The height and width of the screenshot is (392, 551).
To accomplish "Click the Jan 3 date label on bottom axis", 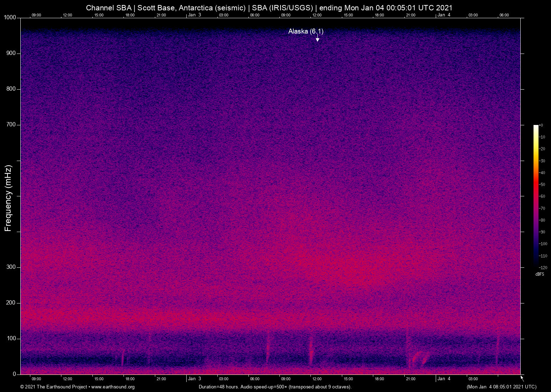I will pyautogui.click(x=194, y=379).
